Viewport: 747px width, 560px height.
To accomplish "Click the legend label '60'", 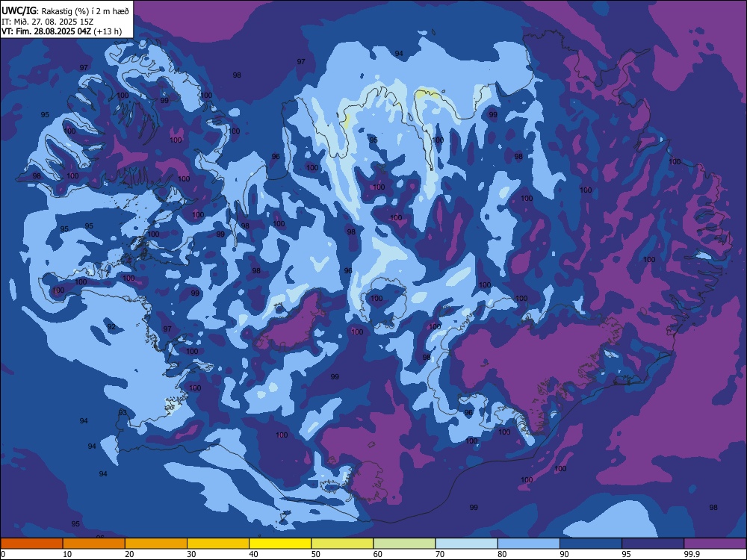I will pos(378,554).
